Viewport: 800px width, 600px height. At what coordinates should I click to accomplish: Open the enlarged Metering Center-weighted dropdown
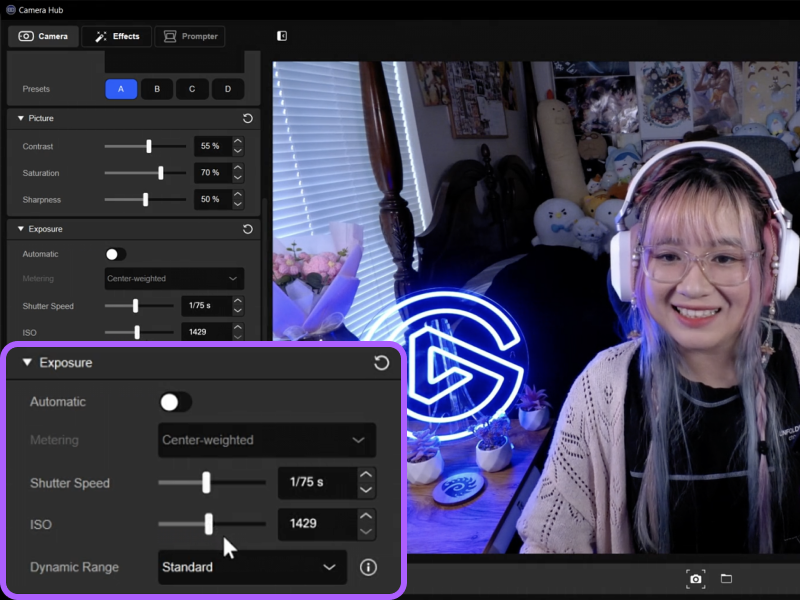click(x=267, y=440)
